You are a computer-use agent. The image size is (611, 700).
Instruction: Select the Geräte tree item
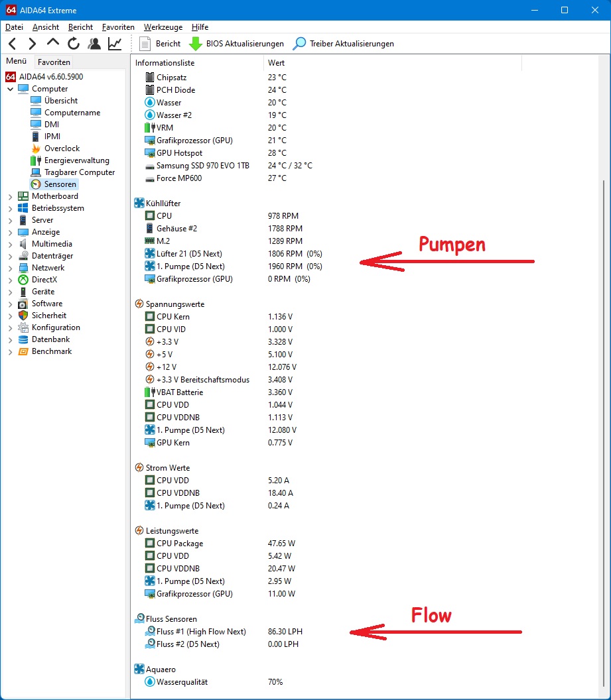pyautogui.click(x=43, y=292)
